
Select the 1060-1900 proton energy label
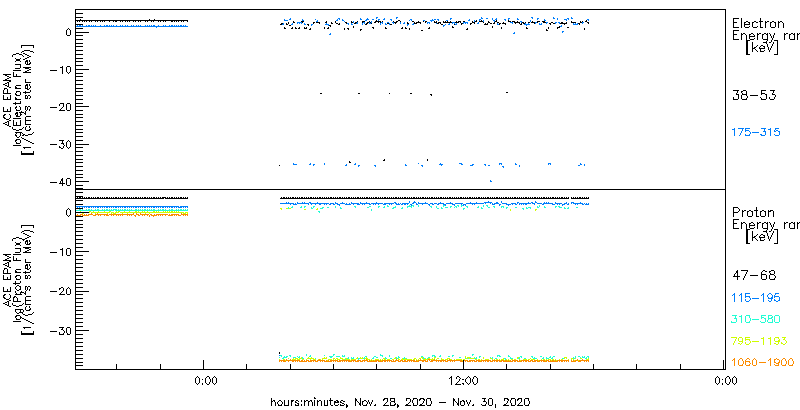(763, 363)
